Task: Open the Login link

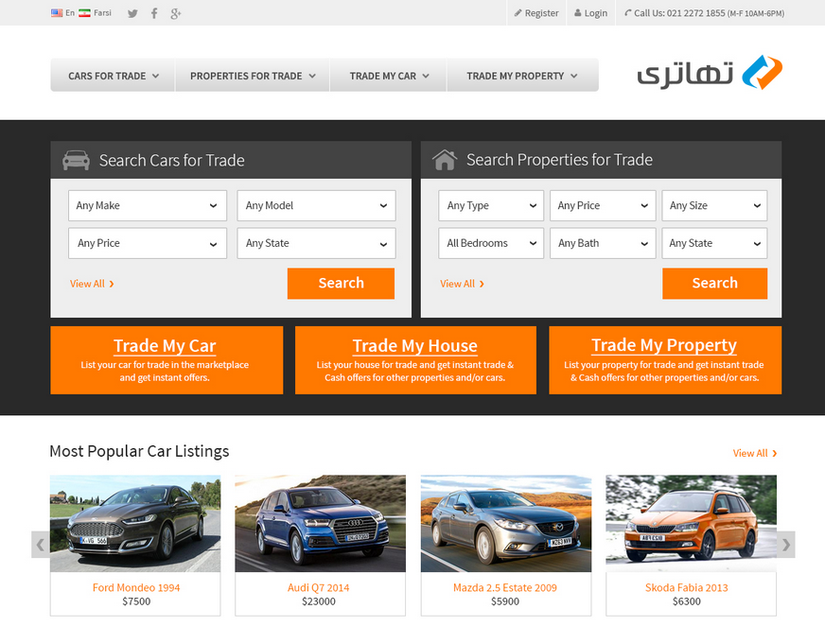Action: pyautogui.click(x=591, y=13)
